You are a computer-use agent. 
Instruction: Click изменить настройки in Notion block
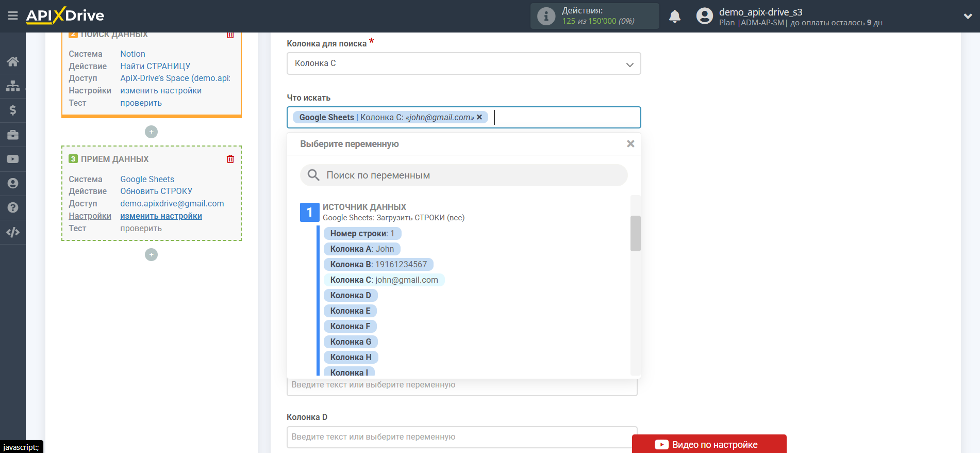coord(161,90)
